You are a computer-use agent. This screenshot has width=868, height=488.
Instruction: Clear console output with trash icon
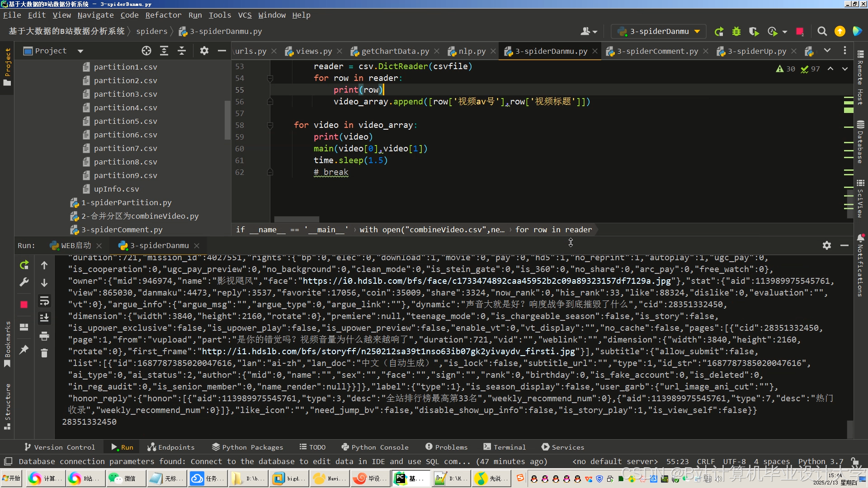point(44,353)
